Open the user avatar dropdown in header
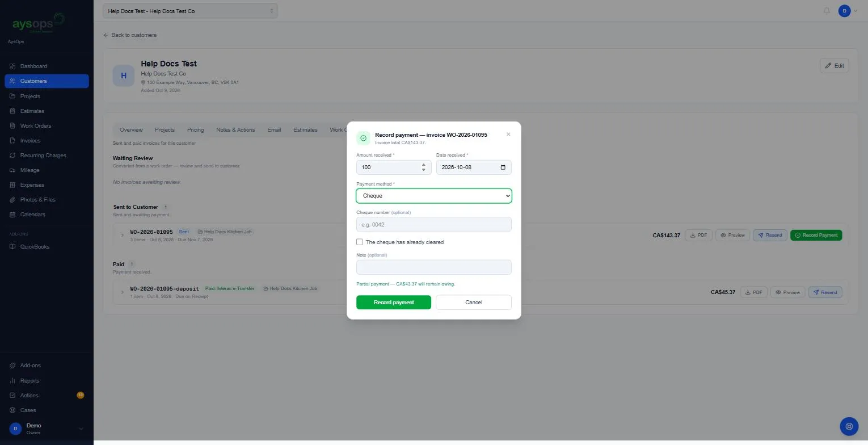868x445 pixels. coord(848,11)
